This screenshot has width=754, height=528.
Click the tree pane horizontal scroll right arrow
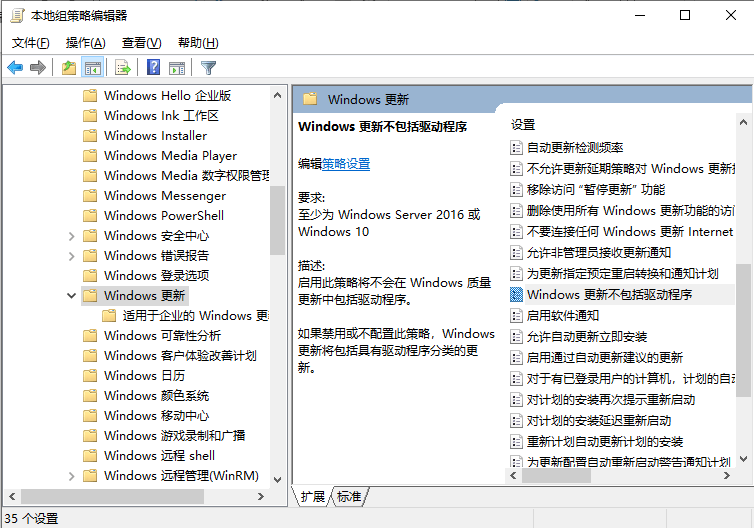[261, 496]
